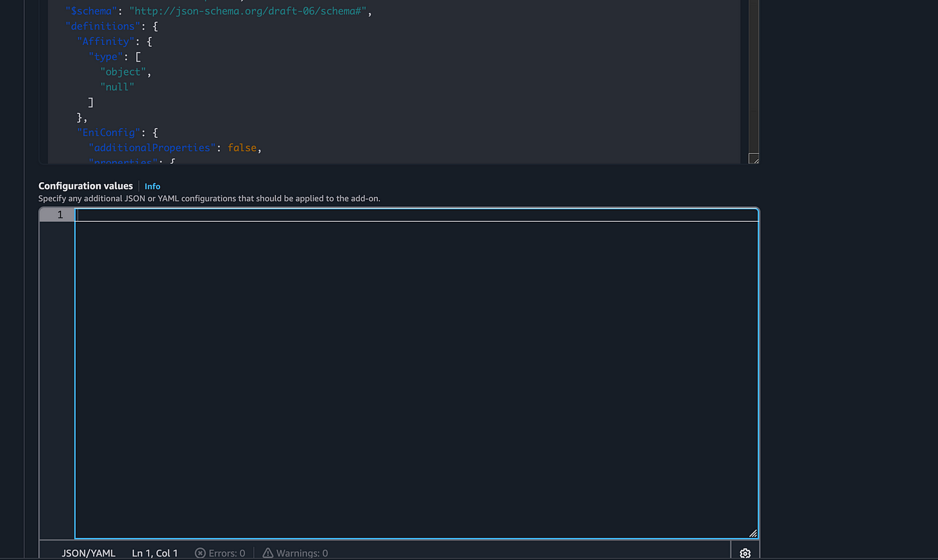This screenshot has height=560, width=938.
Task: Click the "null" value in schema
Action: [x=118, y=86]
